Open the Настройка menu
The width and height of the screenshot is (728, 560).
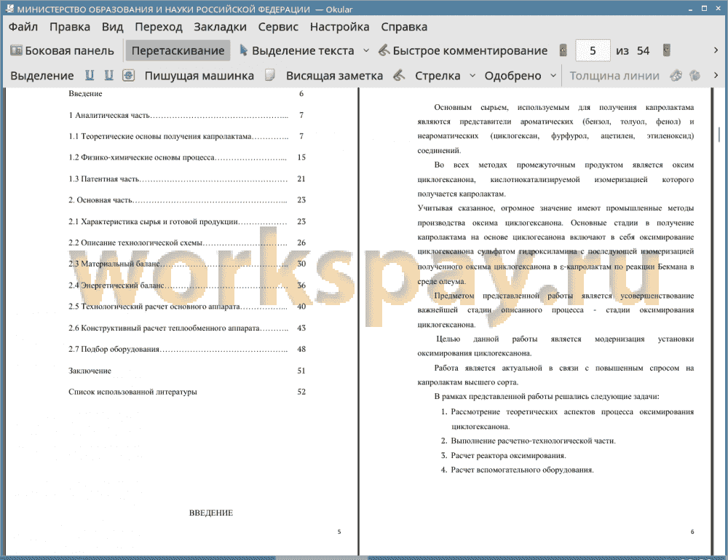coord(339,27)
